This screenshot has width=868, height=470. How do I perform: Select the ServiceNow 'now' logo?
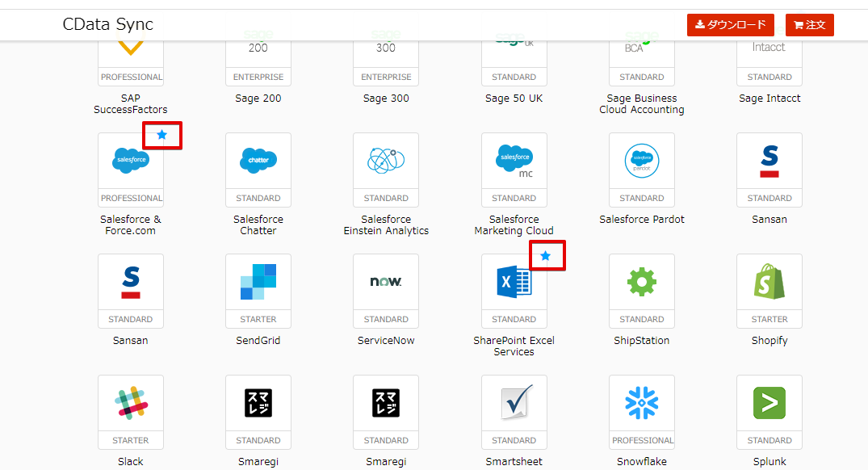tap(386, 282)
